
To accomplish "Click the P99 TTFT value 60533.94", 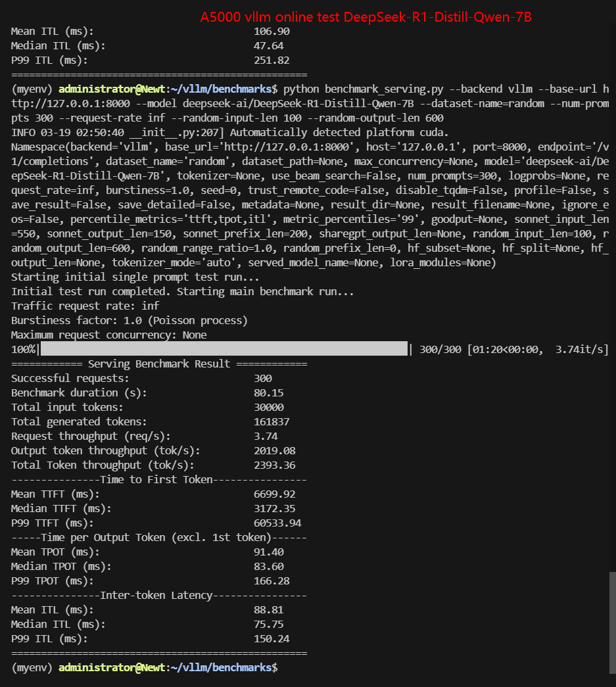I will 278,523.
